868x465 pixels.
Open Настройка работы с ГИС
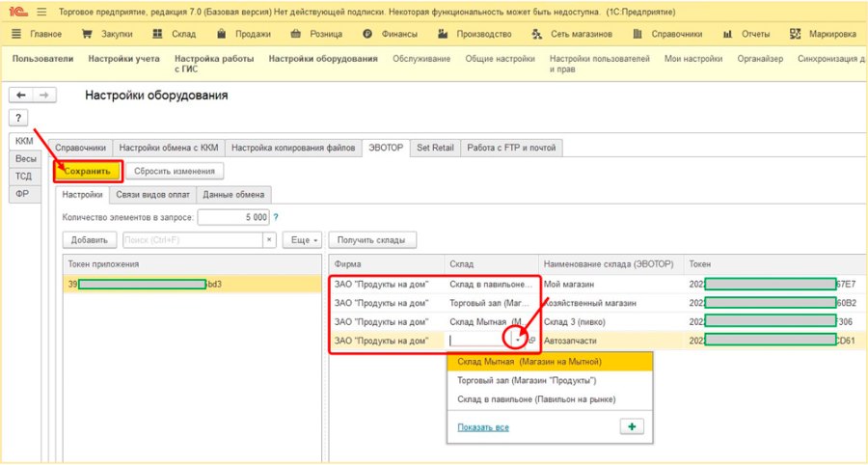214,64
